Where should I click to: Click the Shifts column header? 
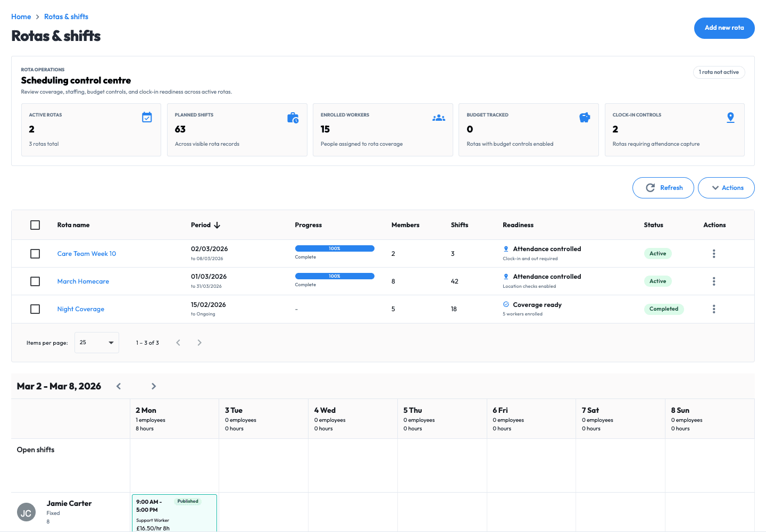click(460, 225)
